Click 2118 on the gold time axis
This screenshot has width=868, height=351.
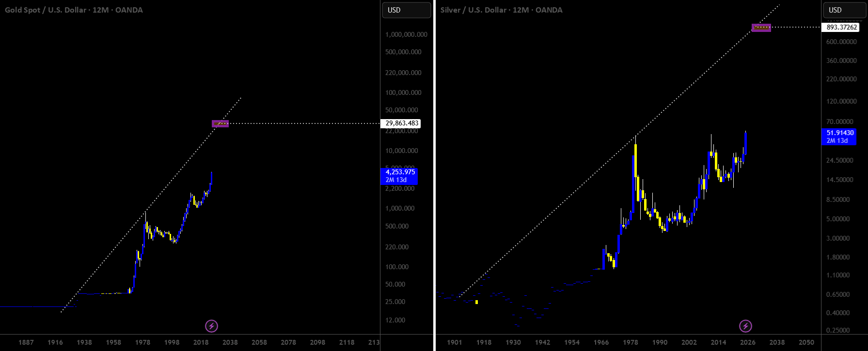[347, 342]
